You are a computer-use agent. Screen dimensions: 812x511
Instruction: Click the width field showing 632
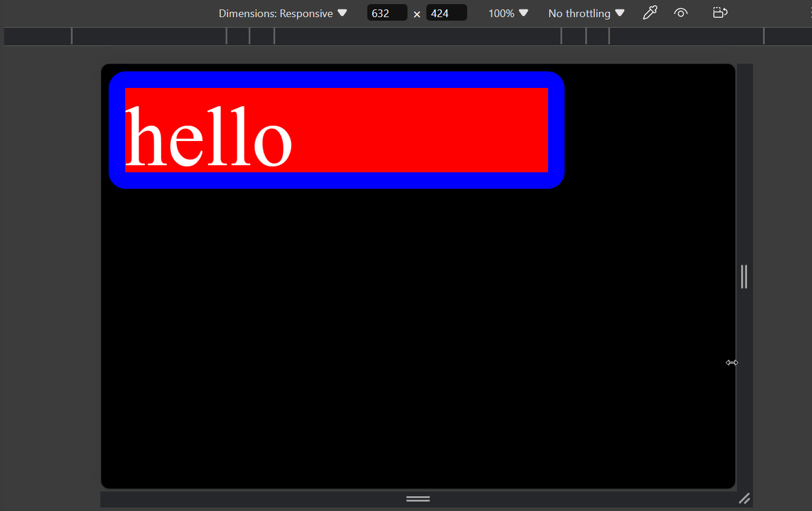387,13
